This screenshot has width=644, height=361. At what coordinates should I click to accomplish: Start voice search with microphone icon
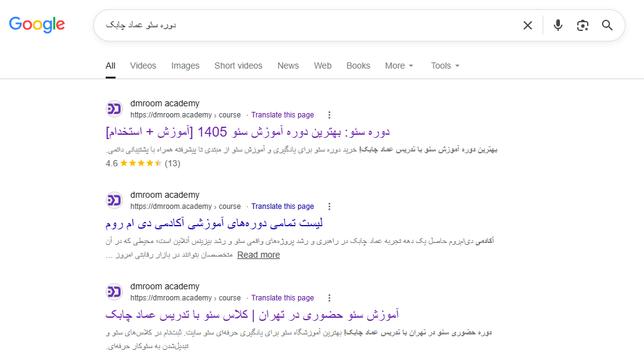click(557, 25)
